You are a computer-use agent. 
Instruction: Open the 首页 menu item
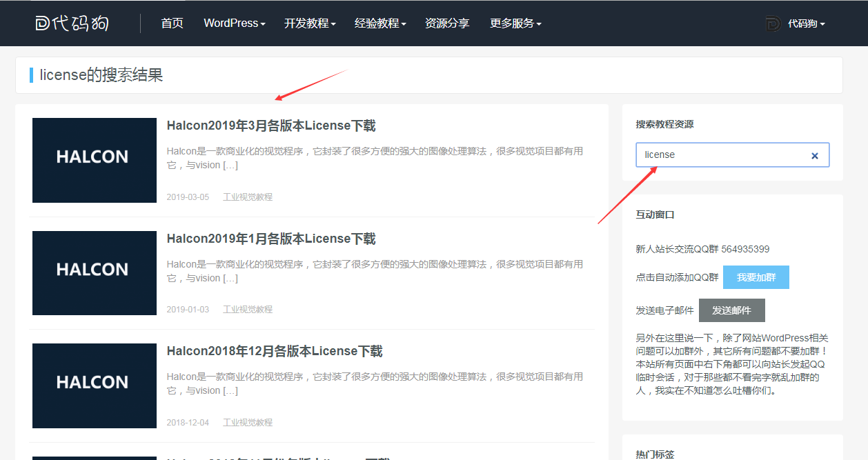coord(172,23)
